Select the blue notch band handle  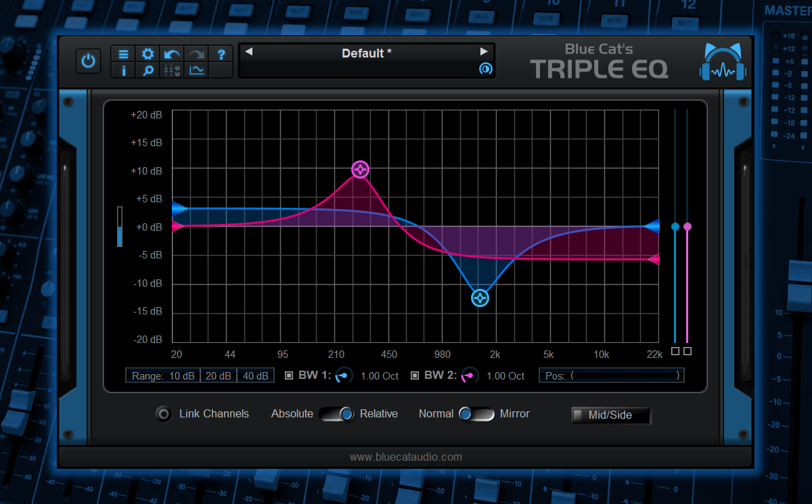click(480, 298)
